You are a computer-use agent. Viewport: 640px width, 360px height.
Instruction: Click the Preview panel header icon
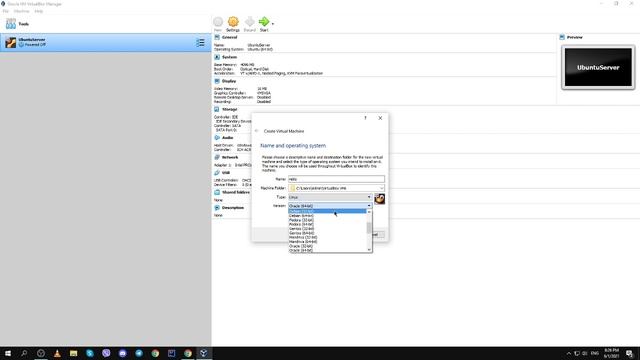pos(562,37)
